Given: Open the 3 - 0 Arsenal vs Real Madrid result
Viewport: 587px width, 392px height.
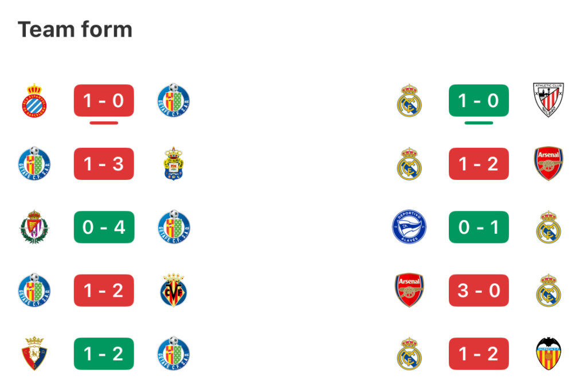Looking at the screenshot, I should tap(479, 290).
